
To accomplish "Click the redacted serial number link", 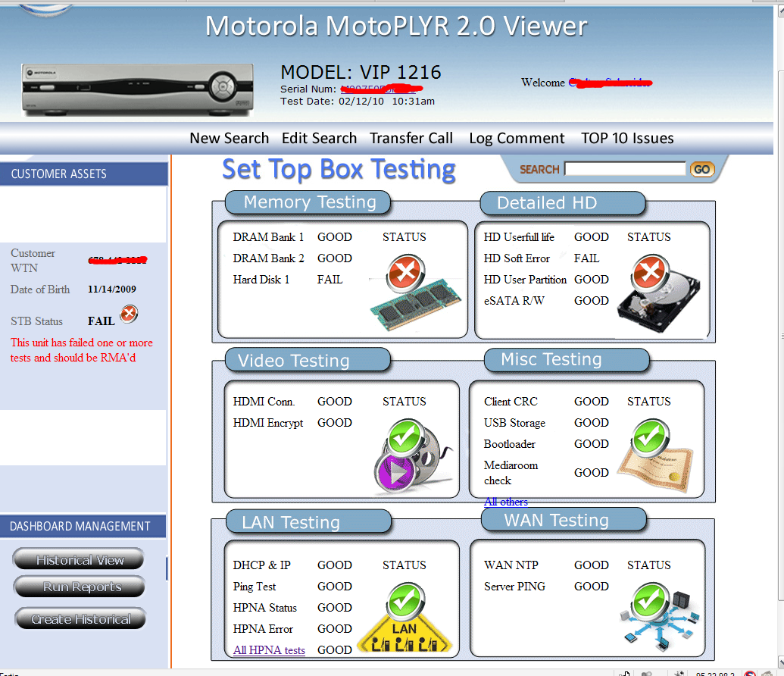I will [381, 89].
